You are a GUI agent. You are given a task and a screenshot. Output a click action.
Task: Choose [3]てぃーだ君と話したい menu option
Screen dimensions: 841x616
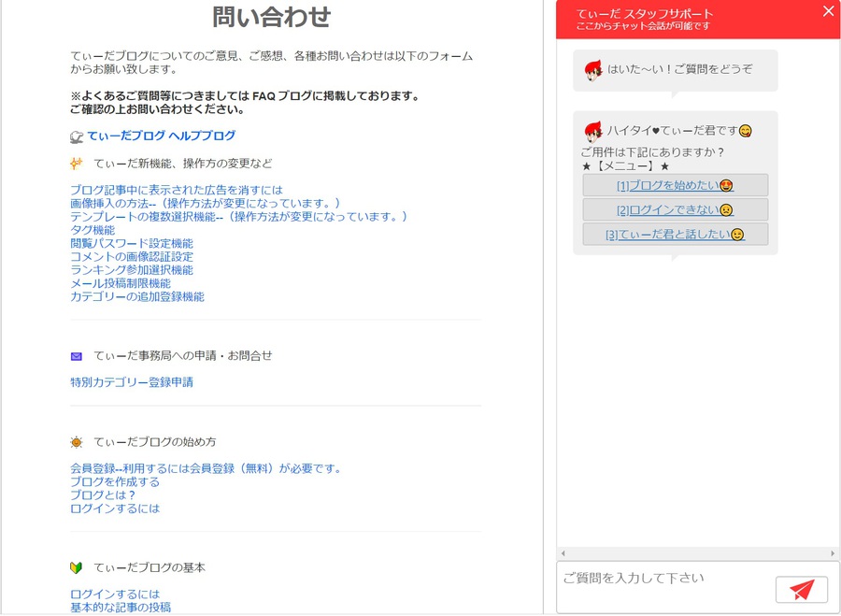pos(676,235)
